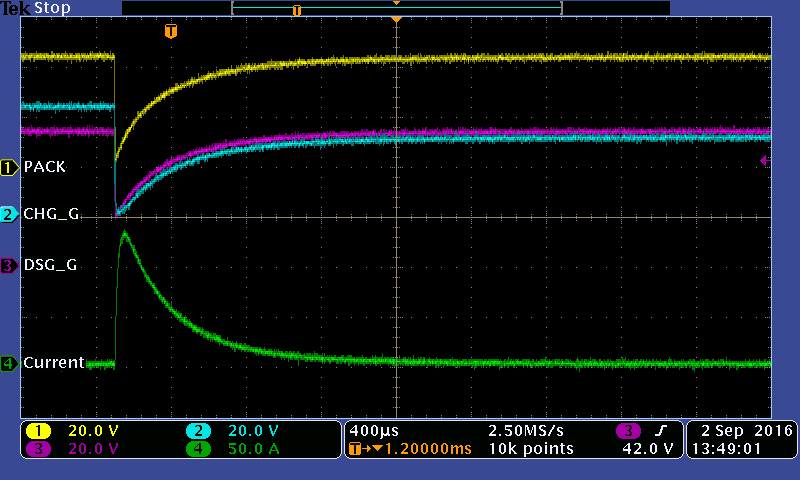Image resolution: width=800 pixels, height=480 pixels.
Task: Click the Tek logo
Action: 15,8
